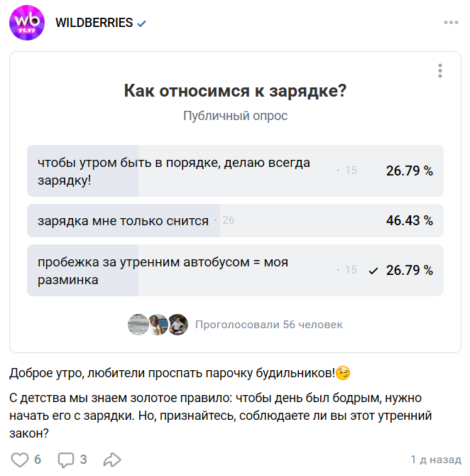Share the post with arrow icon
The image size is (470, 476).
coord(112,459)
